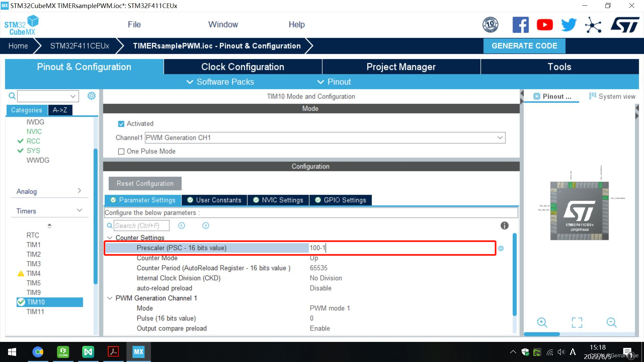This screenshot has width=644, height=362.
Task: Open the File menu
Action: coord(134,24)
